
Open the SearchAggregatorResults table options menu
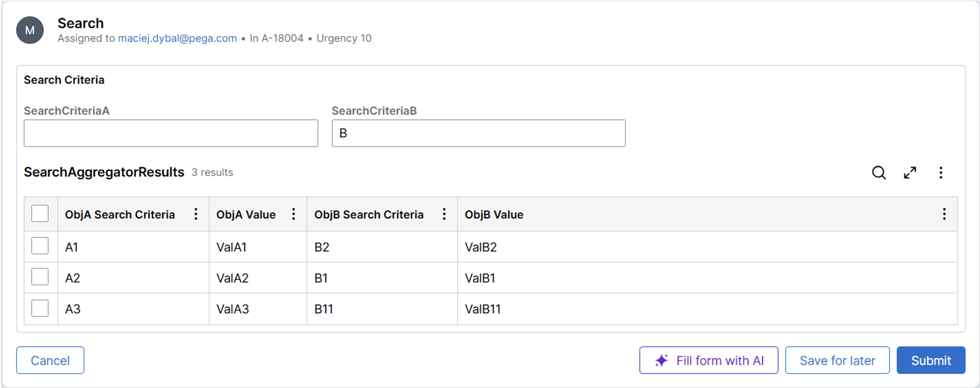coord(941,173)
